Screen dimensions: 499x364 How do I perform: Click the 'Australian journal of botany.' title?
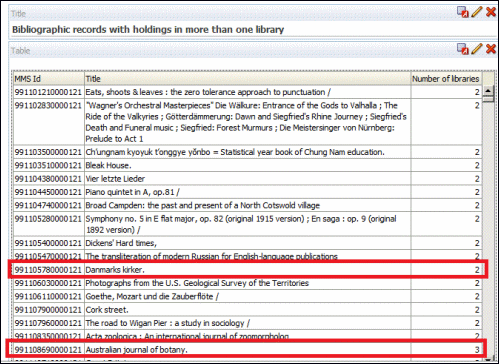pos(248,350)
